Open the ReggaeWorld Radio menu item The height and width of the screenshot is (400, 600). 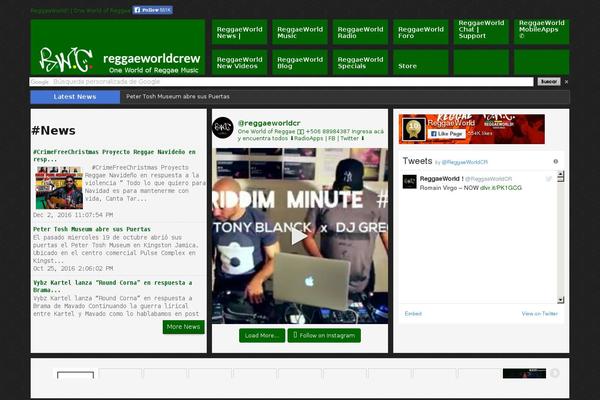point(360,32)
